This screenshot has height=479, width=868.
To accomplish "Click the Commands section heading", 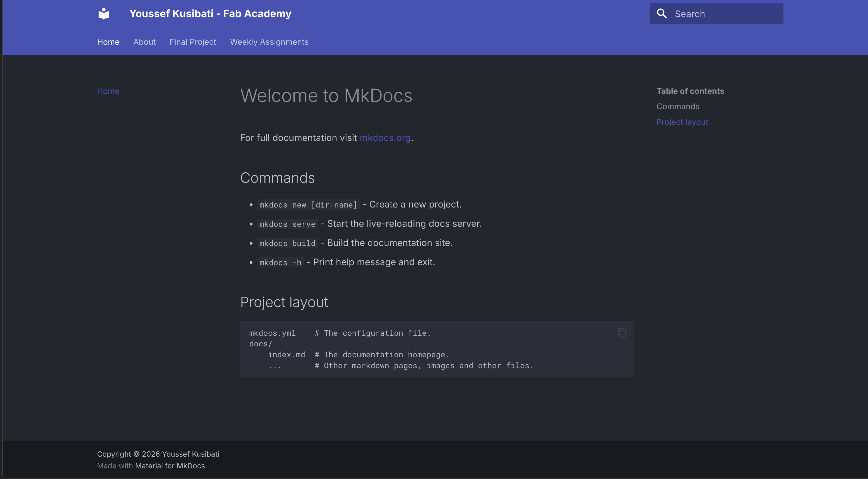I will click(277, 178).
